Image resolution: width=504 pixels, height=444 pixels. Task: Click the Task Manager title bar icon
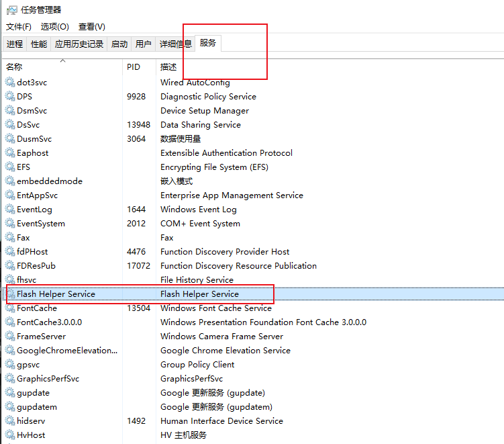tap(11, 10)
